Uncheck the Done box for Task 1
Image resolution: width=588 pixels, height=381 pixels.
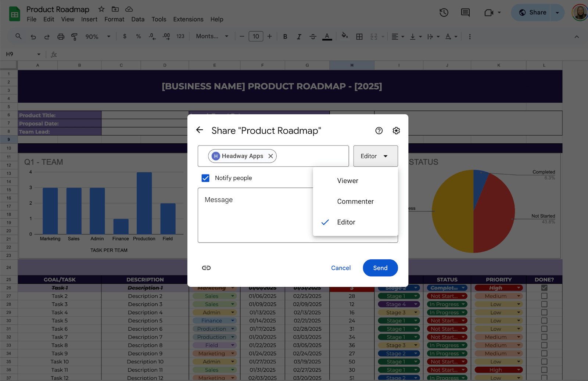[544, 288]
